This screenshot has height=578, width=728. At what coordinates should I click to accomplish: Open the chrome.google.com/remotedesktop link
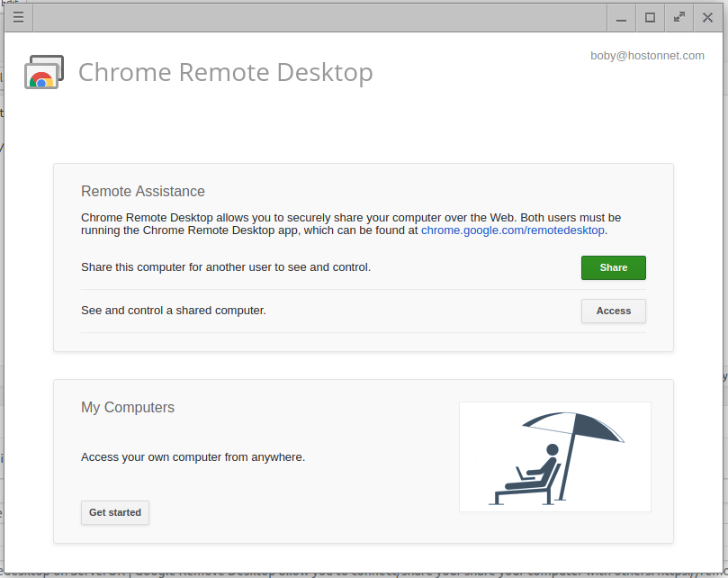[x=512, y=230]
